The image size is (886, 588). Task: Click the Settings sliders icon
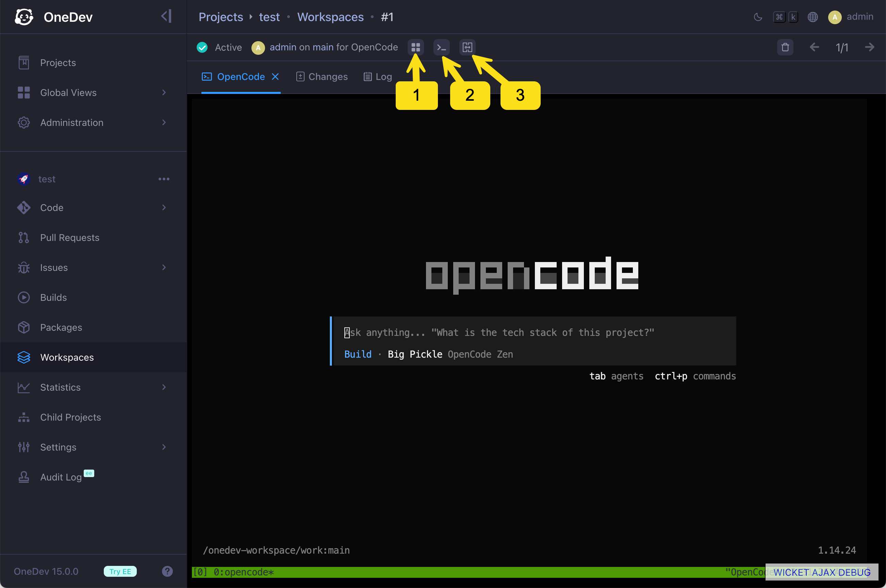[23, 447]
